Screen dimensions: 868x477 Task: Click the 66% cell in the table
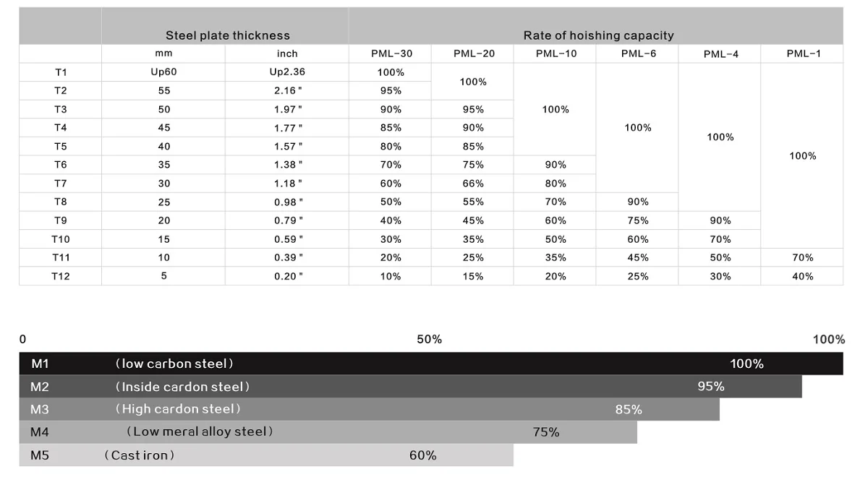[x=473, y=184]
